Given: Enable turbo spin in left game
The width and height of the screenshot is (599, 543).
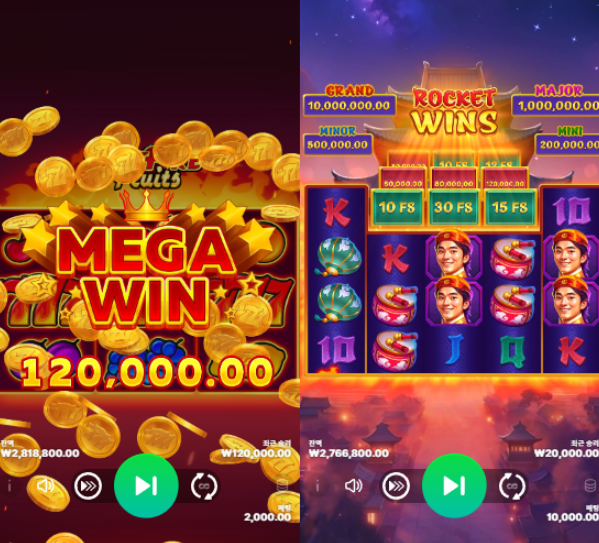Looking at the screenshot, I should 88,486.
